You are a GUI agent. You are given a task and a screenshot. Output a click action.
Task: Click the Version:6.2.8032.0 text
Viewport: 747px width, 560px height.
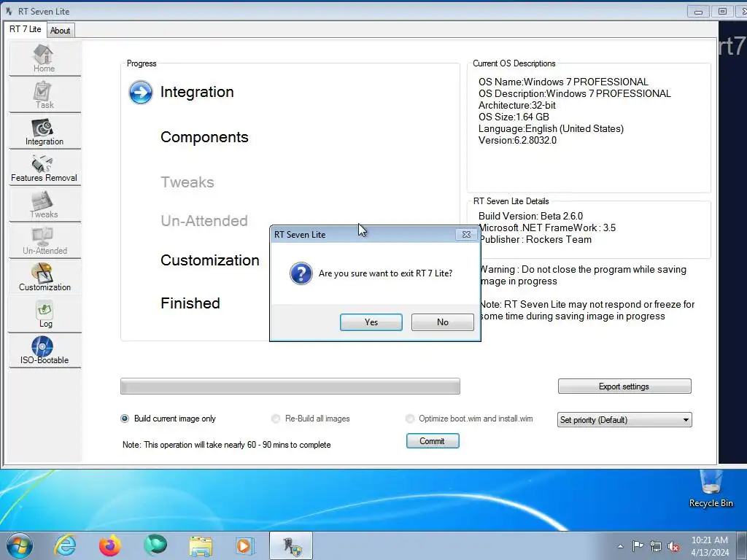pos(517,140)
